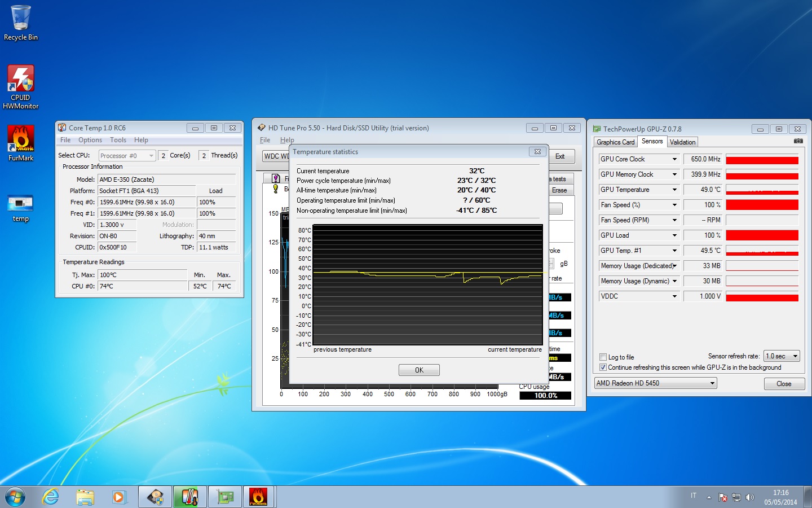Click the taskbar clock showing 17:16

point(780,497)
